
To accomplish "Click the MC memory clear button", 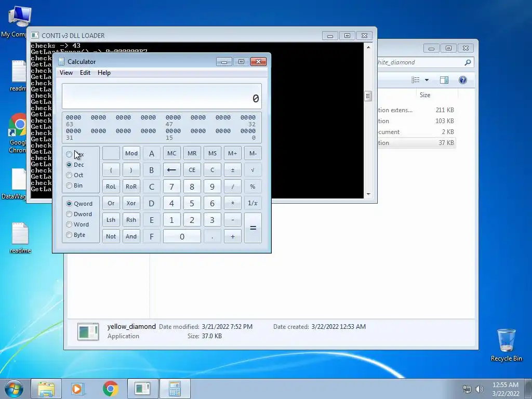I will click(171, 153).
